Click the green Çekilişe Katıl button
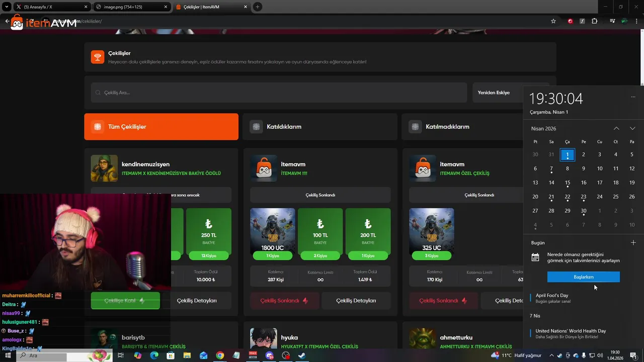Image resolution: width=644 pixels, height=362 pixels. [125, 300]
